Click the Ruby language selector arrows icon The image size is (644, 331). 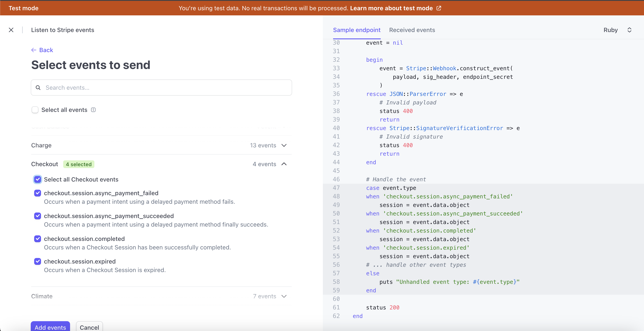coord(629,30)
